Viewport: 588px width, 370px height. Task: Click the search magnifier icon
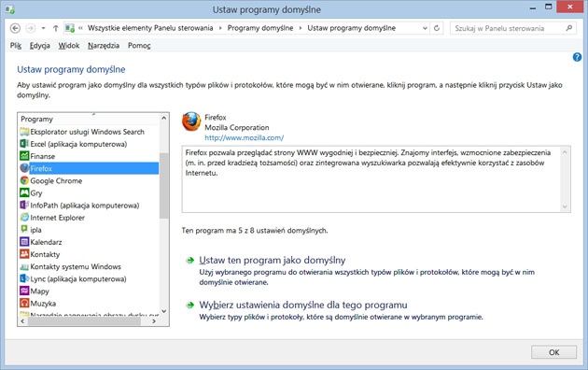tap(569, 28)
